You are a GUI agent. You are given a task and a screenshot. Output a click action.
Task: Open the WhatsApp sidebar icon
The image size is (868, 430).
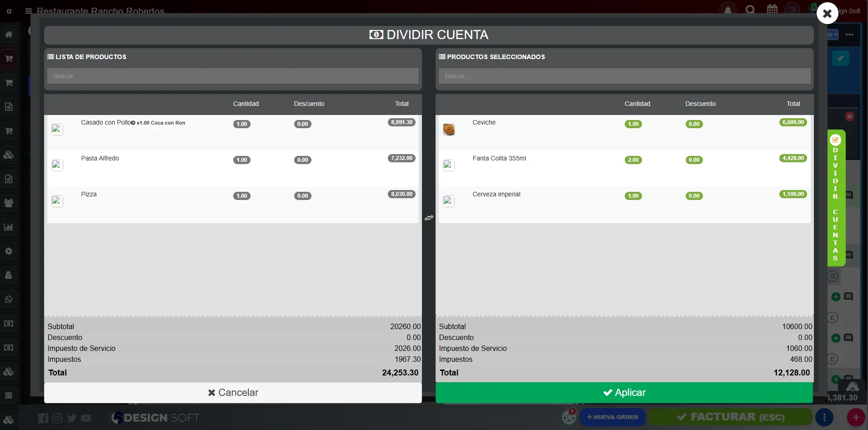(9, 299)
